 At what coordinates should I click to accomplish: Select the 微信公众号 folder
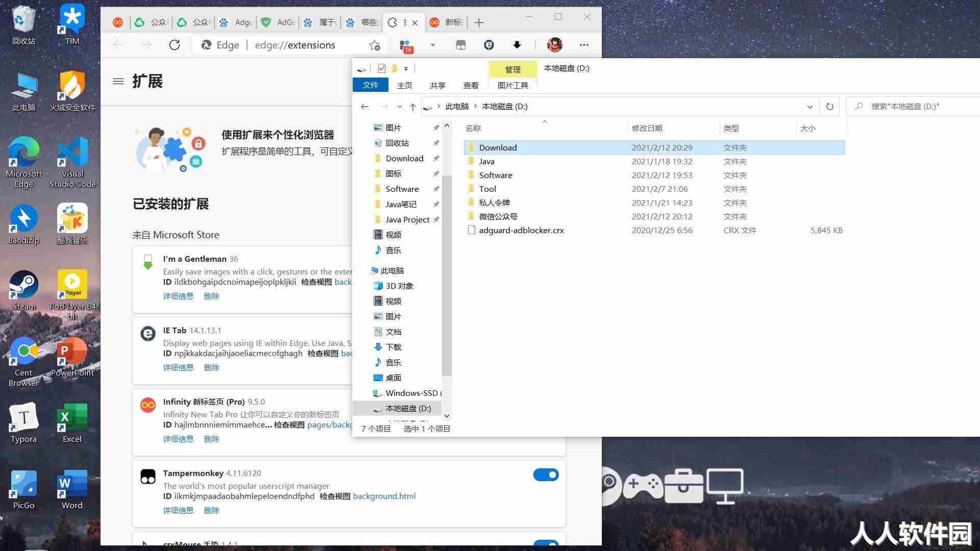point(654,216)
